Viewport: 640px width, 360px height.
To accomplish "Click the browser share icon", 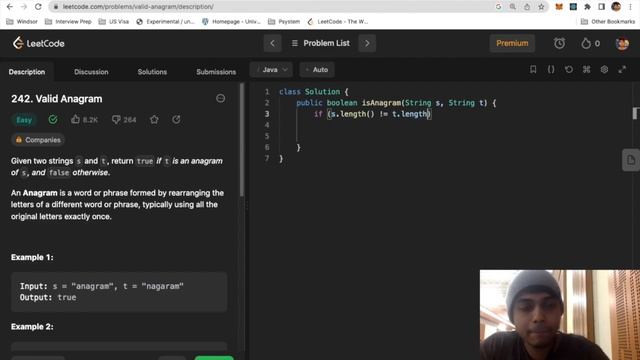I will pos(527,7).
